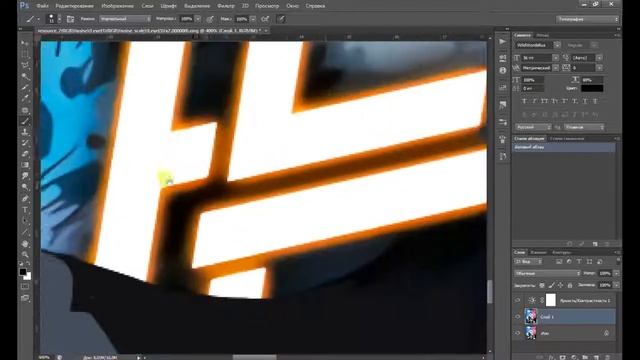
Task: Toggle lock position
Action: click(x=561, y=285)
